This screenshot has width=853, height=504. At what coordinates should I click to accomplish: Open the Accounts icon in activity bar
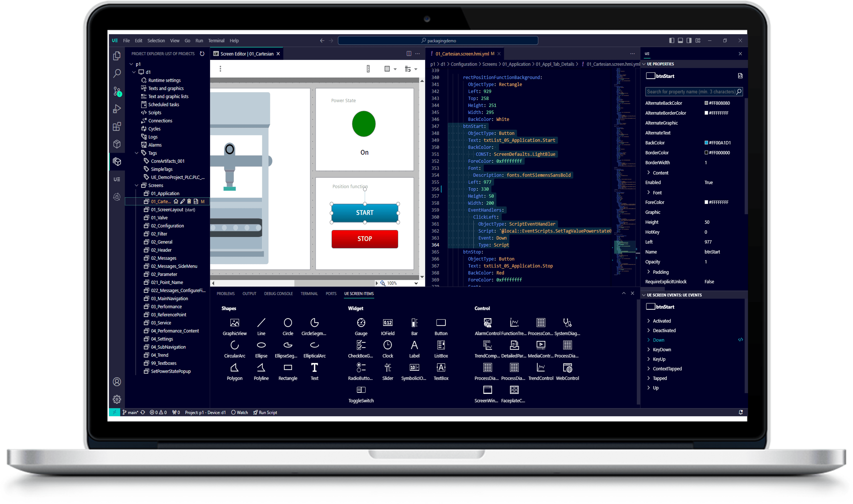(117, 382)
